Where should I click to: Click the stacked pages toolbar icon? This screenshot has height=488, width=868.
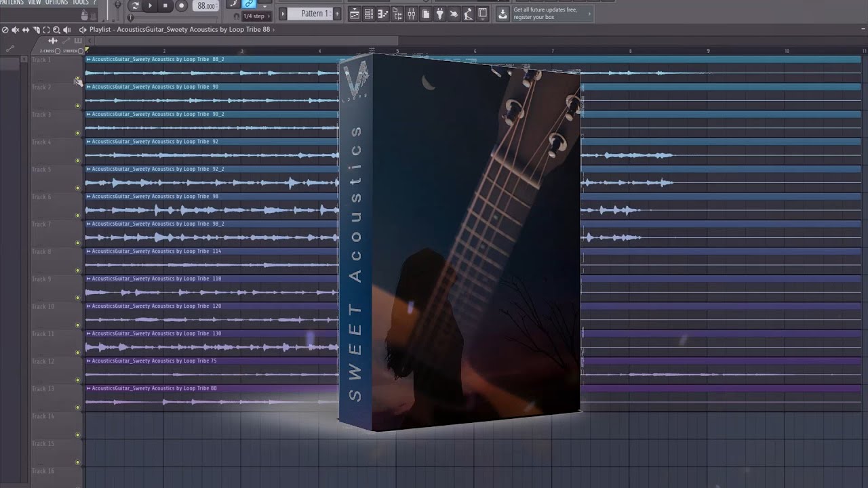(x=426, y=14)
